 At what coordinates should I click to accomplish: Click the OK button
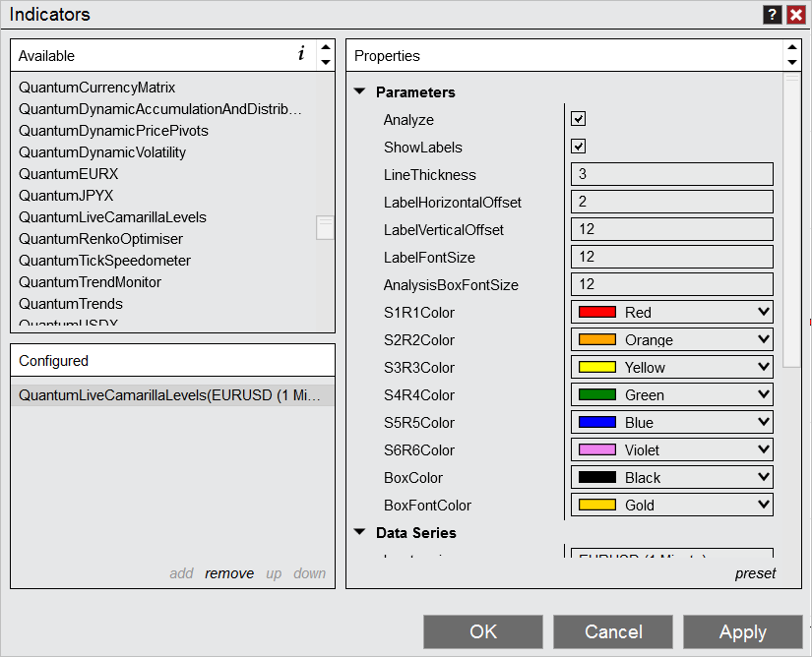pyautogui.click(x=483, y=631)
